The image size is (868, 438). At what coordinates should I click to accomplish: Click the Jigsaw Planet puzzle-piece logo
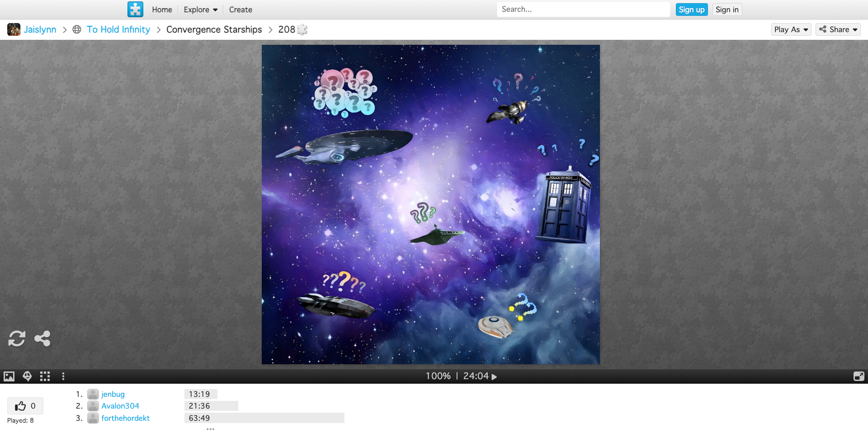coord(135,10)
